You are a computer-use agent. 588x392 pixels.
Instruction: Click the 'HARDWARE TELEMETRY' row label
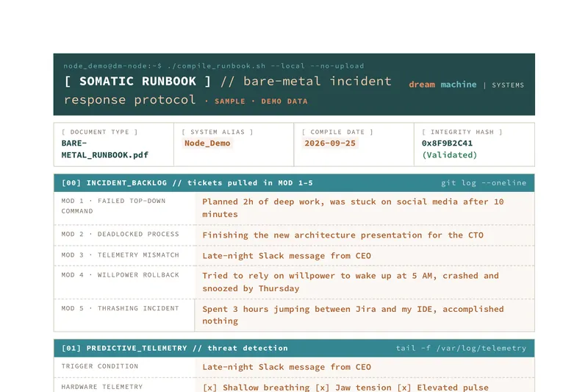pos(102,387)
